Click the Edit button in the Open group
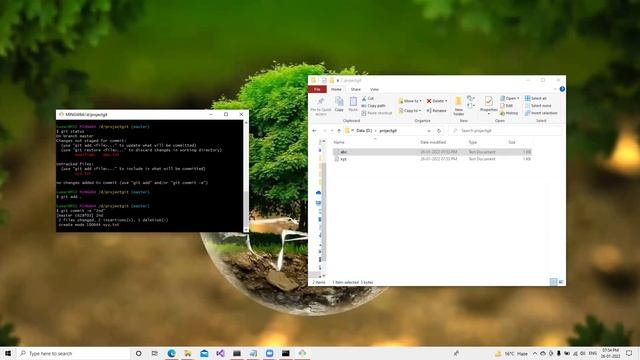 (x=506, y=106)
